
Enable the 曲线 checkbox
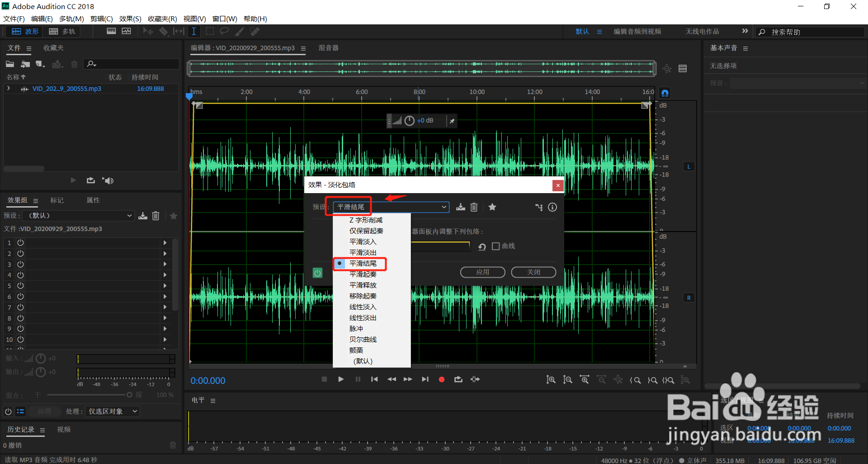(x=495, y=246)
